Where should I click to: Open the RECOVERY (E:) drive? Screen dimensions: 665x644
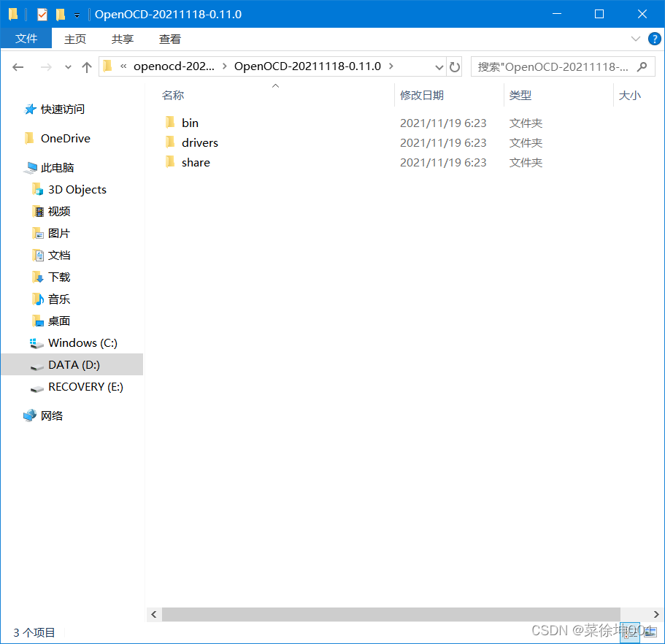point(85,387)
